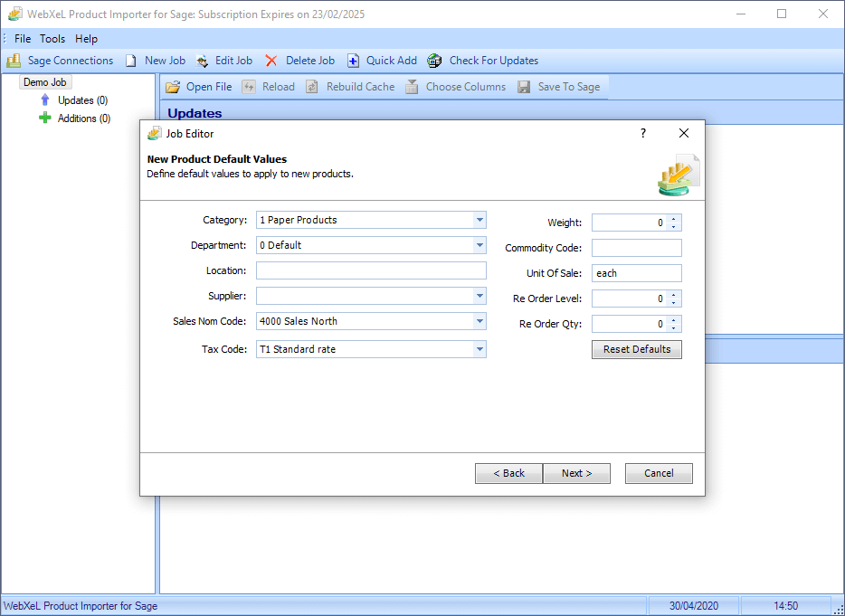
Task: Click the New Product Default Values heading
Action: point(216,159)
